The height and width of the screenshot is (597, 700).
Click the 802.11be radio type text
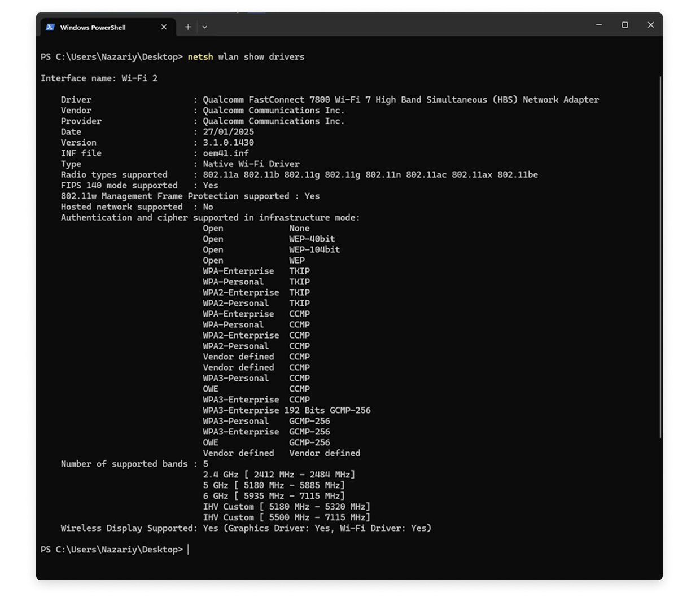click(518, 174)
